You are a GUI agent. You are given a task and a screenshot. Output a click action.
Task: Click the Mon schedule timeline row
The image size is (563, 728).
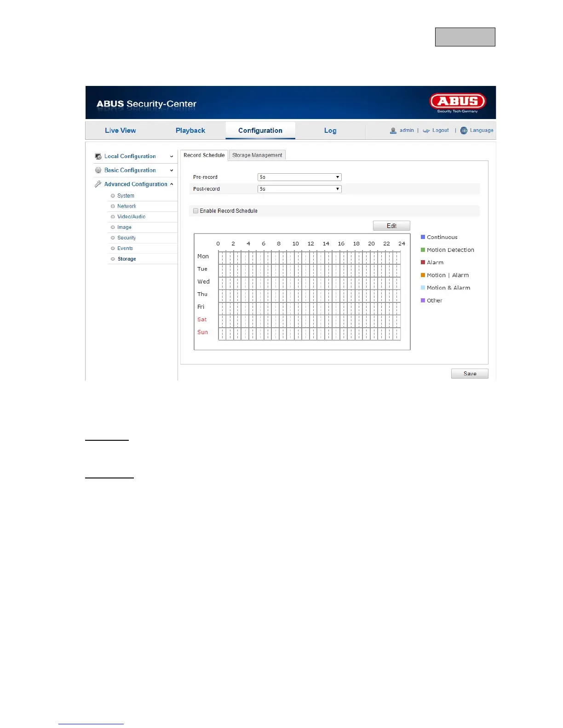[x=310, y=257]
